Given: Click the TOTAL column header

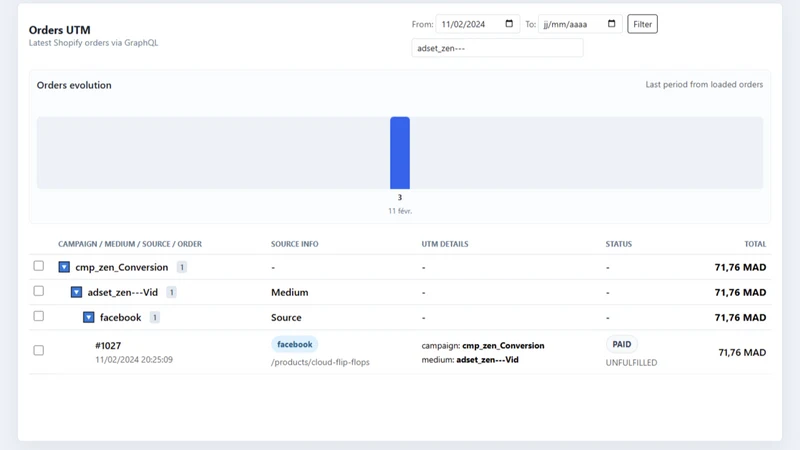Looking at the screenshot, I should tap(755, 244).
